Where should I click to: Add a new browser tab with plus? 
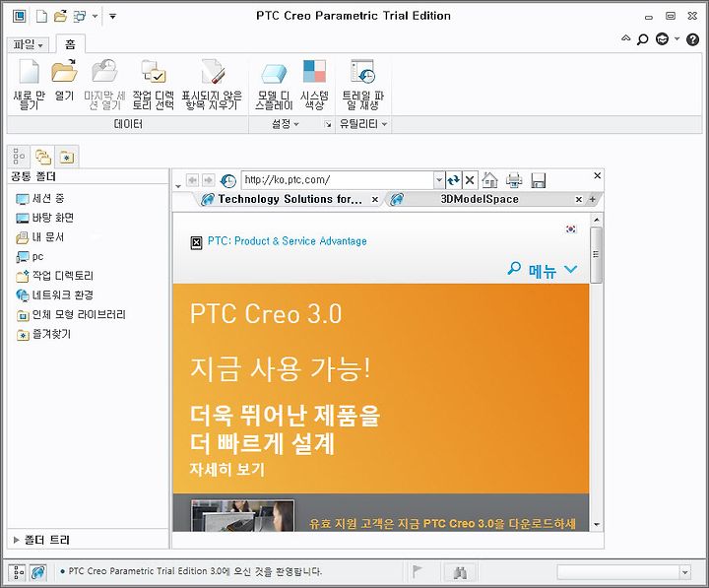coord(593,200)
